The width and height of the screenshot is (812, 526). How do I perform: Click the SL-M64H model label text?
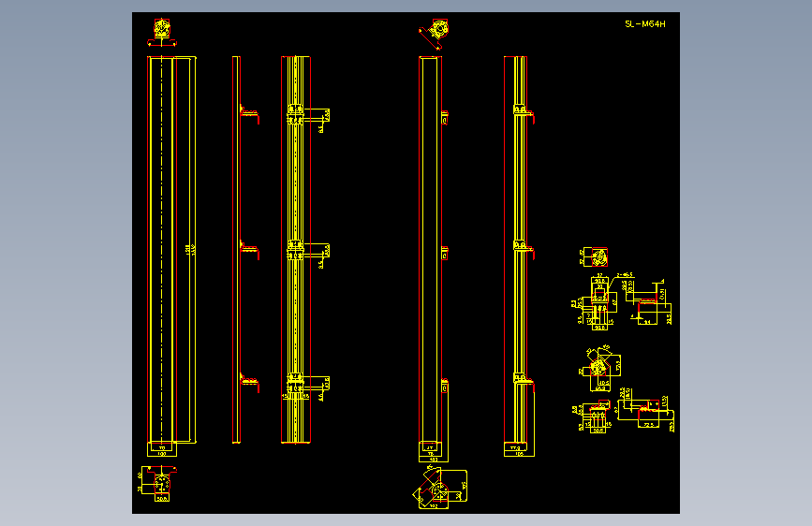pos(645,23)
